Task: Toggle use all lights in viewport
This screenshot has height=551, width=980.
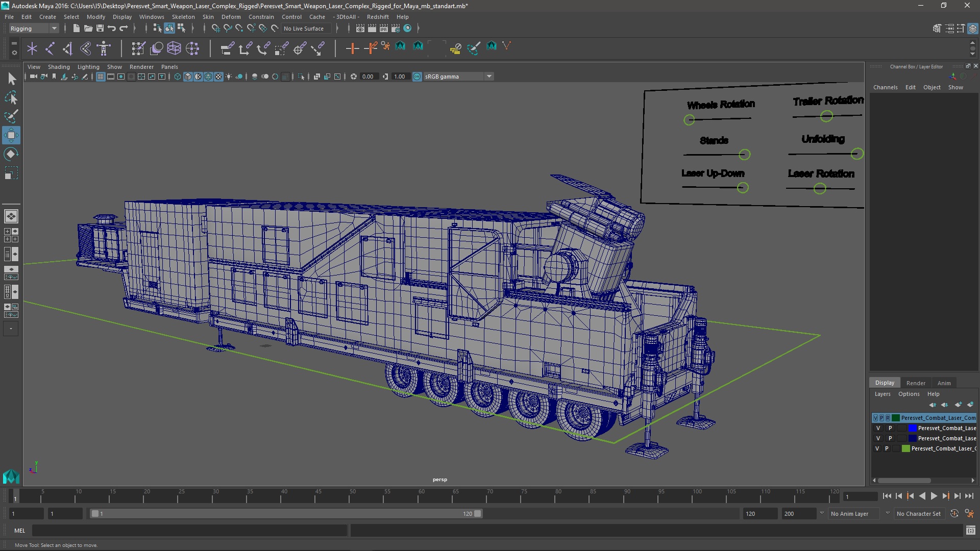Action: coord(229,77)
